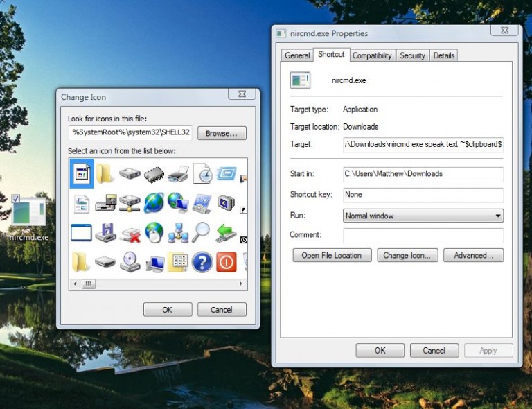View the Details tab
The height and width of the screenshot is (409, 532).
(x=444, y=55)
